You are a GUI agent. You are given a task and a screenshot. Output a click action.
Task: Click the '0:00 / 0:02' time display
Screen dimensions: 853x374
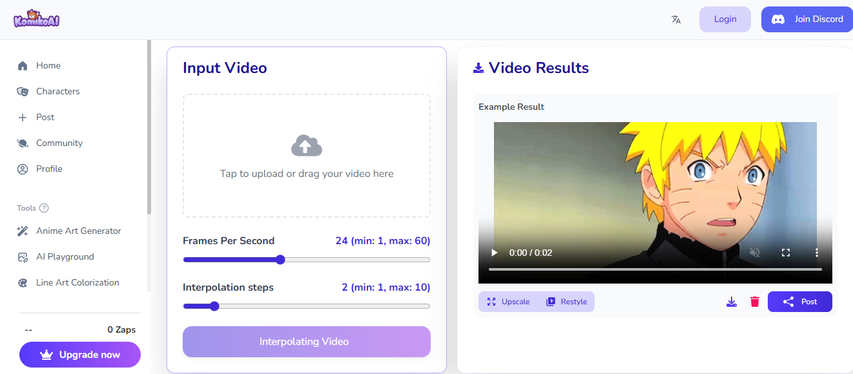pos(530,253)
